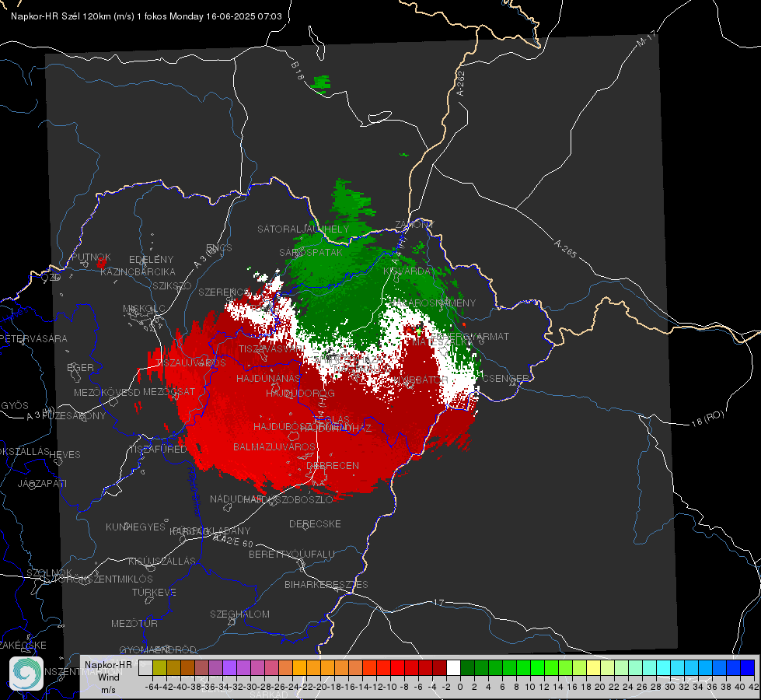
Task: Select the JASZAPATI label
Action: (42, 483)
